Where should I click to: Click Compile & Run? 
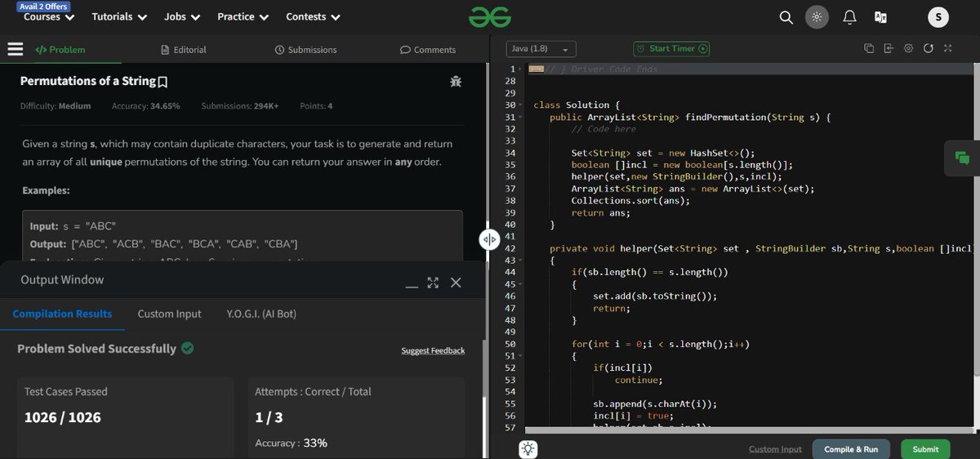click(851, 449)
